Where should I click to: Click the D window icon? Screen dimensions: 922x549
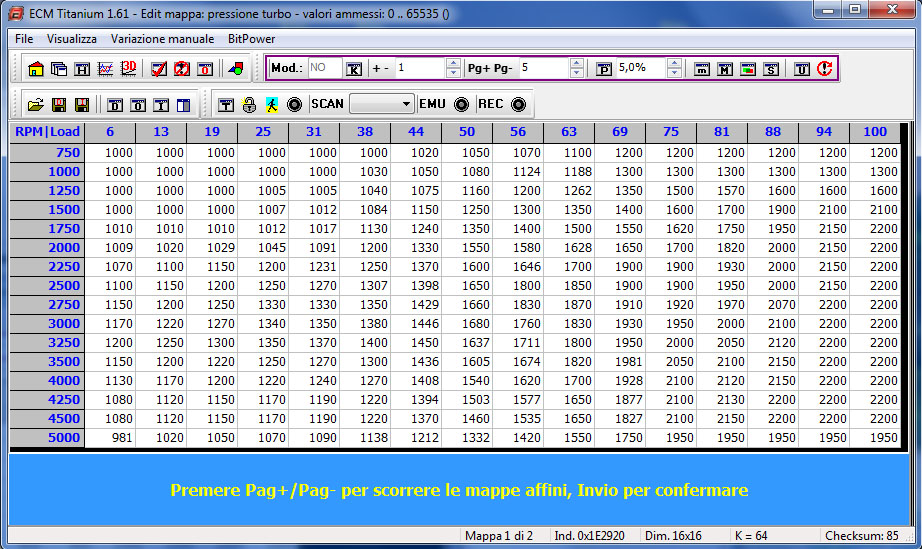click(x=115, y=105)
